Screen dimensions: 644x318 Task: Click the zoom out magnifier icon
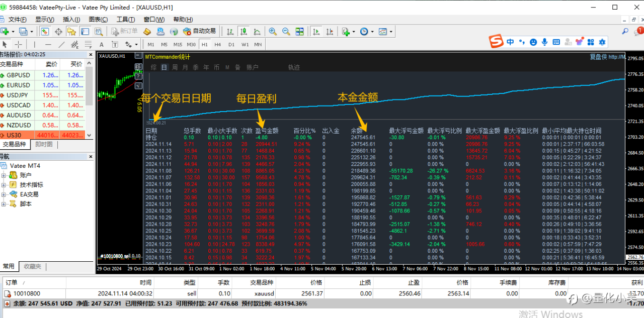[286, 31]
